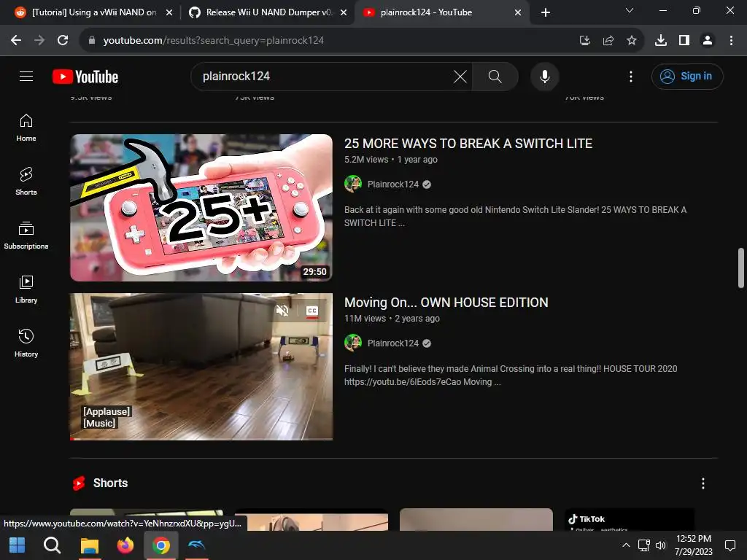Open the tab search dropdown chevron
This screenshot has height=560, width=747.
tap(630, 10)
